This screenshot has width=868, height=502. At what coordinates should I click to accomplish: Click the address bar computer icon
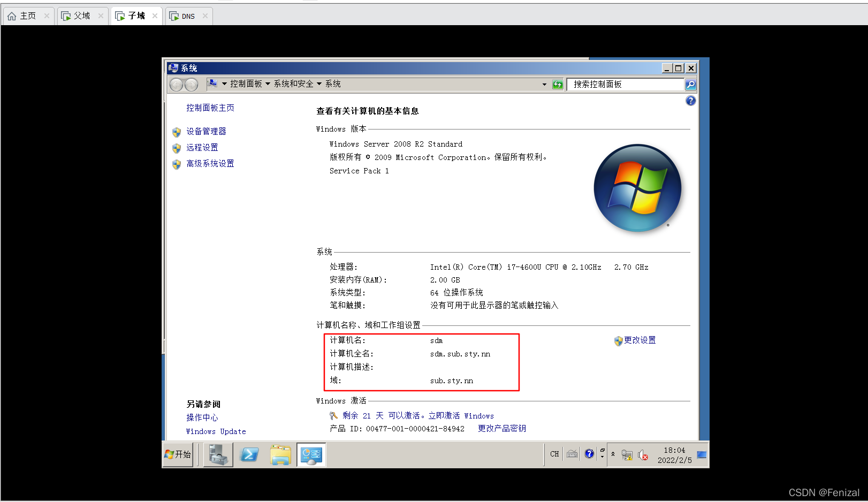pyautogui.click(x=212, y=83)
